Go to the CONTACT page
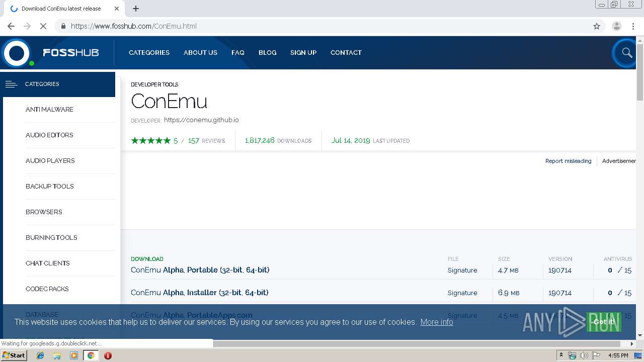644x362 pixels. pos(346,52)
